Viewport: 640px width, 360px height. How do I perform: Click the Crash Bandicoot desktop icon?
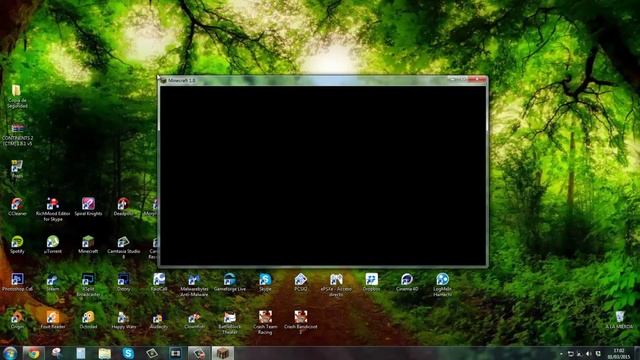(x=301, y=323)
